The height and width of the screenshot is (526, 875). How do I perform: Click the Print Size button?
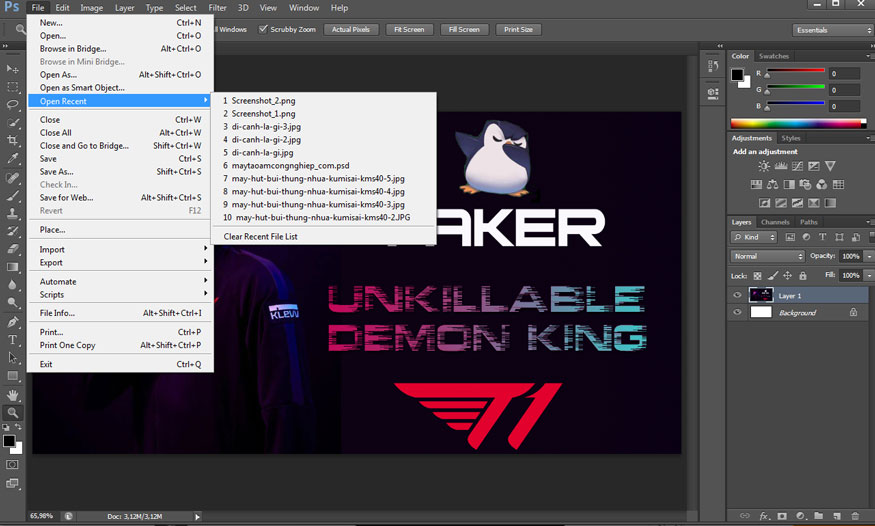pyautogui.click(x=518, y=30)
